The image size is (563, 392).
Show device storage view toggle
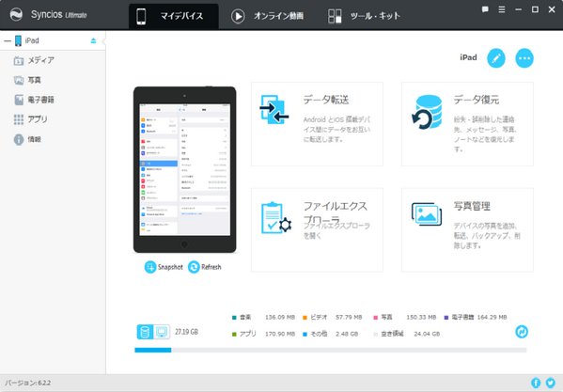(x=145, y=332)
